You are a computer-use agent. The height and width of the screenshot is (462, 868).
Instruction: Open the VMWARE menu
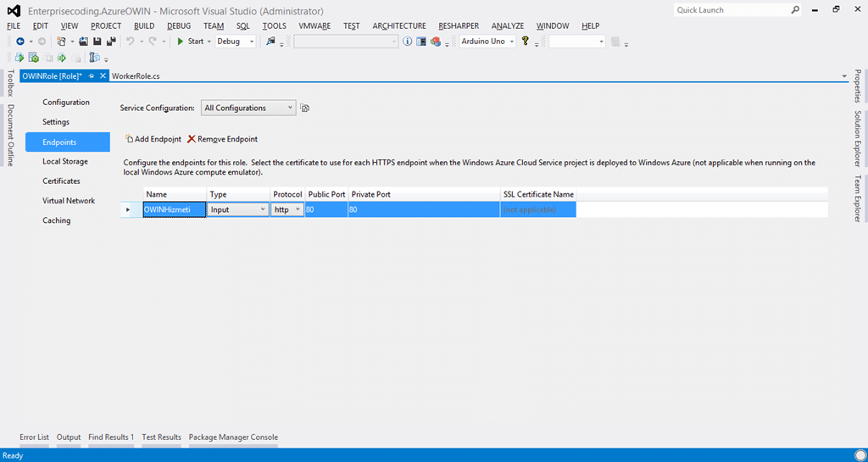tap(314, 26)
